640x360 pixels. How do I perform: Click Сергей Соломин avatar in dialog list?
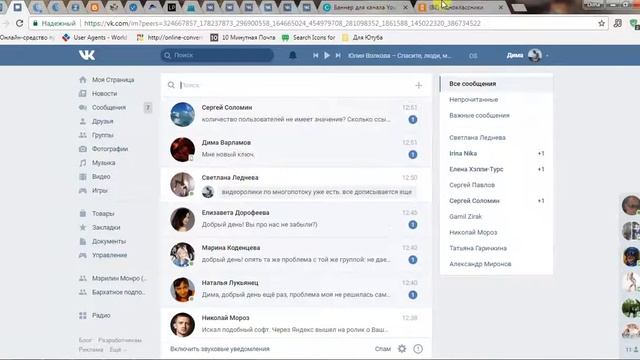[x=182, y=114]
